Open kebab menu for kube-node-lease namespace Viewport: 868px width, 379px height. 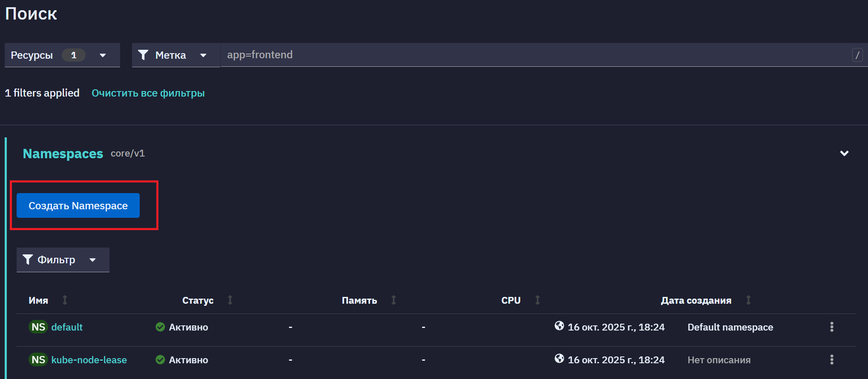pos(832,359)
